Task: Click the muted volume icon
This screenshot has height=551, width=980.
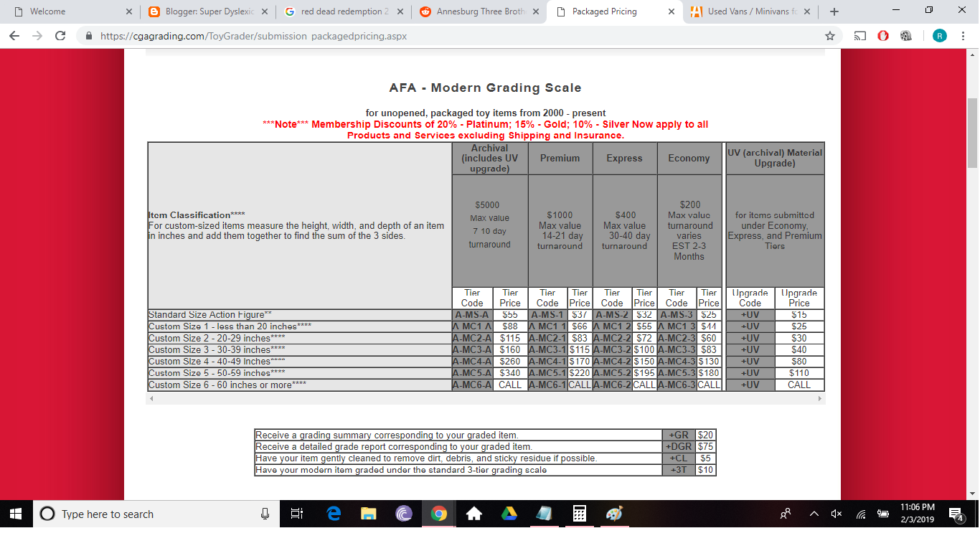Action: 836,514
